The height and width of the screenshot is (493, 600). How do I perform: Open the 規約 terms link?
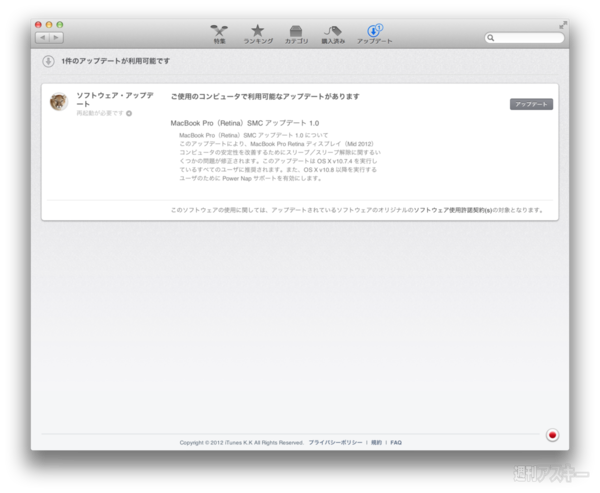377,442
